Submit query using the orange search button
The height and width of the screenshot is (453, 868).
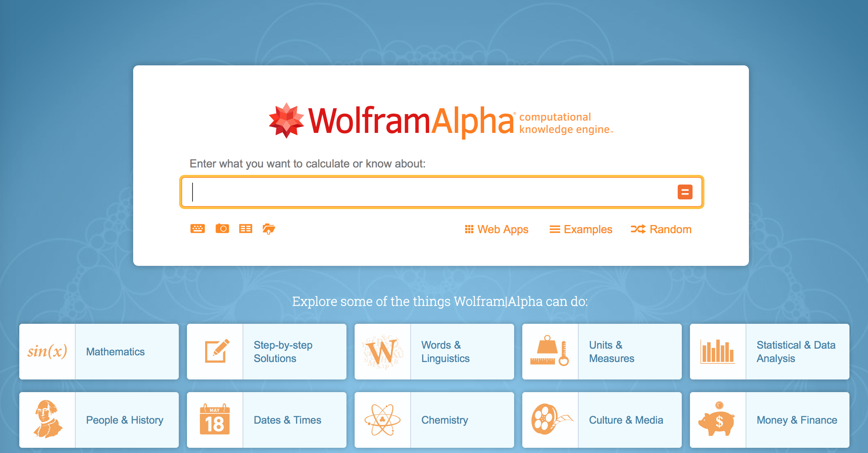pos(686,193)
